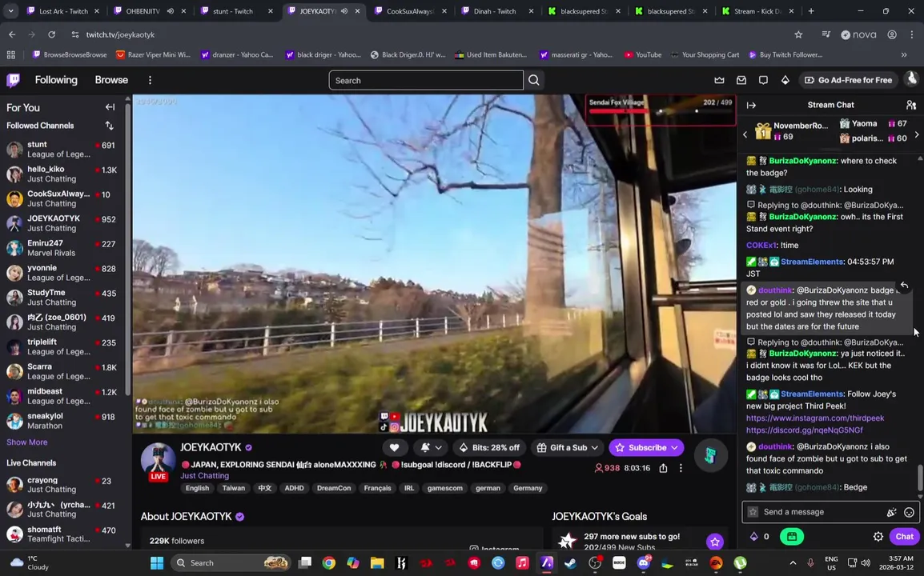Bookmark this page with star icon
The height and width of the screenshot is (576, 924).
tap(798, 34)
